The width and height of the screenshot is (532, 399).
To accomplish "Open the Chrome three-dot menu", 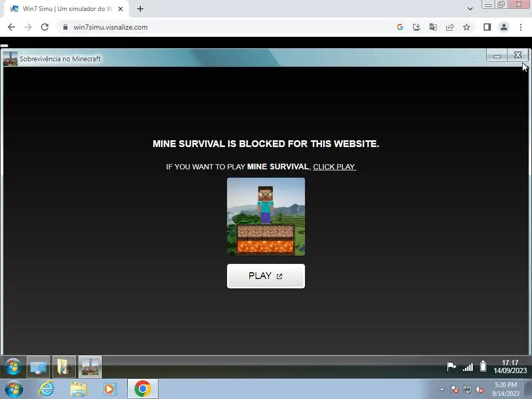I will pyautogui.click(x=521, y=27).
